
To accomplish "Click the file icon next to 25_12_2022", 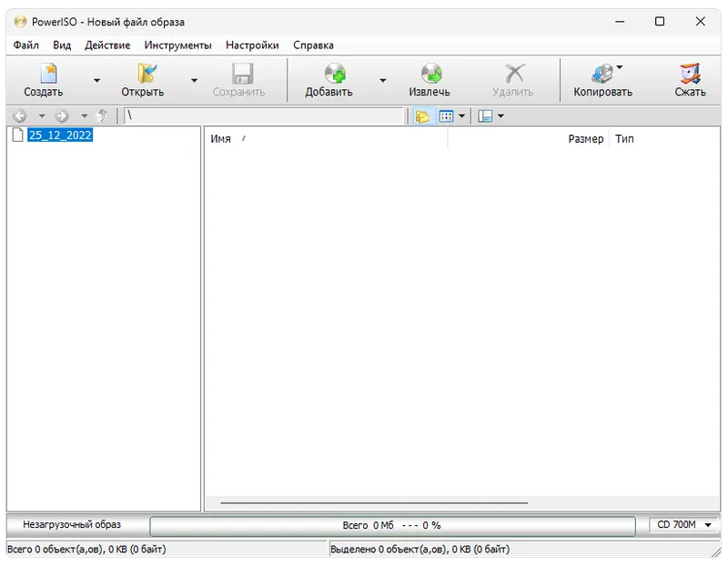I will [x=17, y=135].
